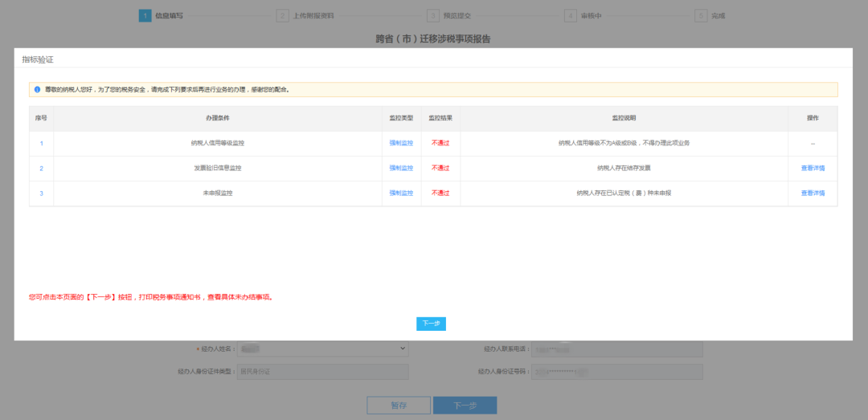Click the bottom page 下一步 button
The height and width of the screenshot is (420, 868).
(465, 406)
